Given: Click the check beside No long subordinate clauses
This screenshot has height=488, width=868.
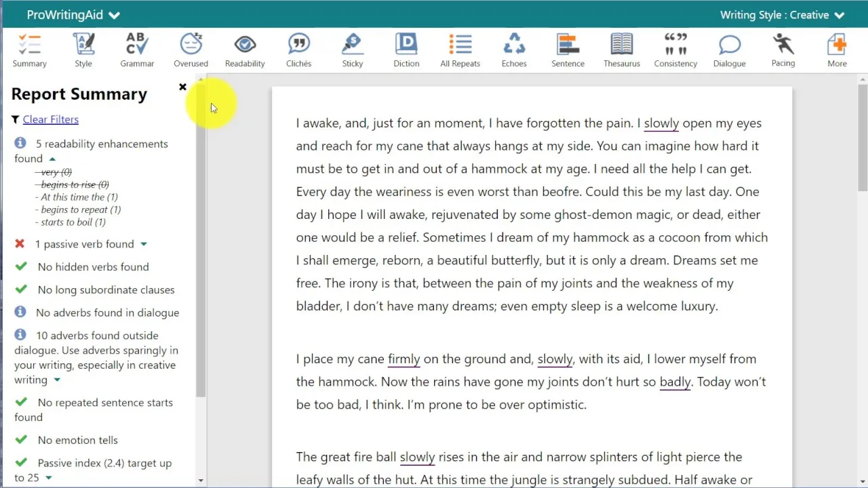Looking at the screenshot, I should 21,289.
